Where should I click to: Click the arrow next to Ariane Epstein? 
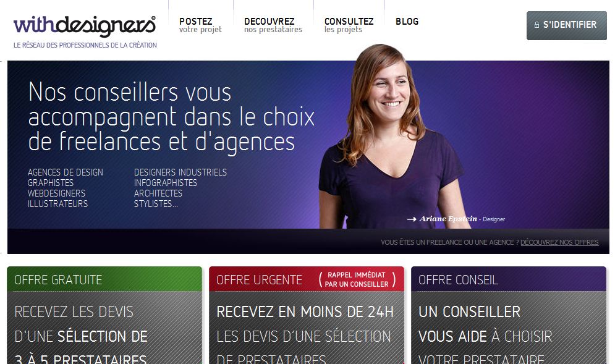[x=412, y=219]
